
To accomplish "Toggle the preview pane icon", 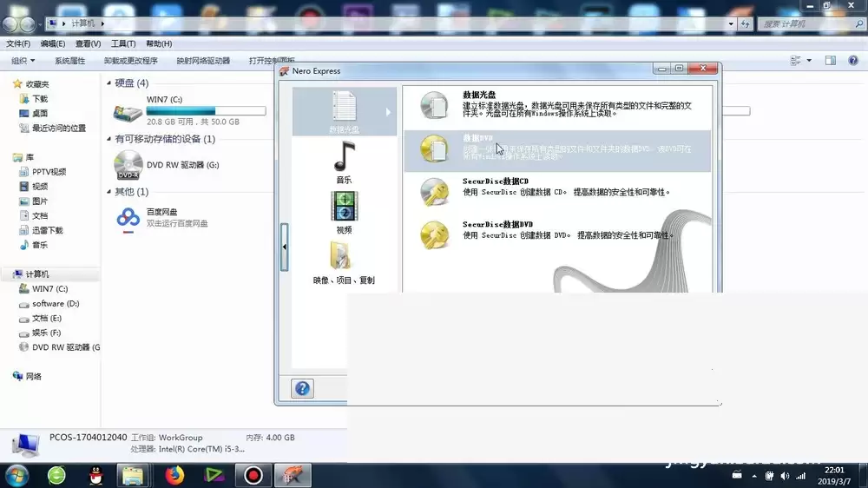I will click(831, 61).
